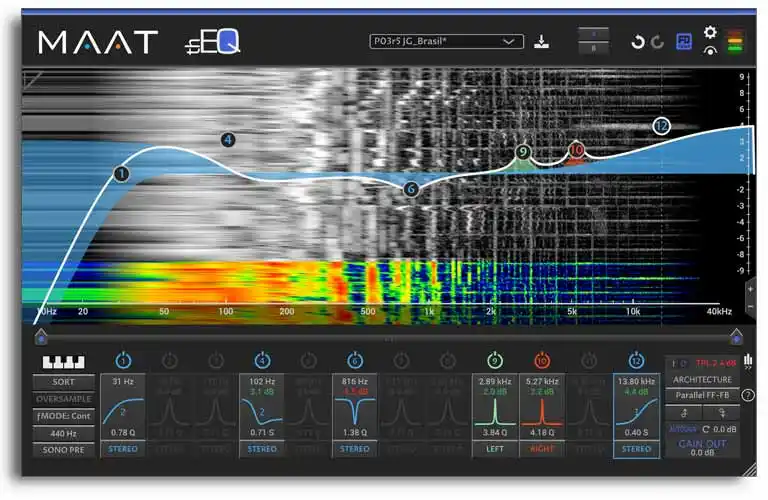This screenshot has width=768, height=500.
Task: Toggle the band 1 power button
Action: click(123, 360)
